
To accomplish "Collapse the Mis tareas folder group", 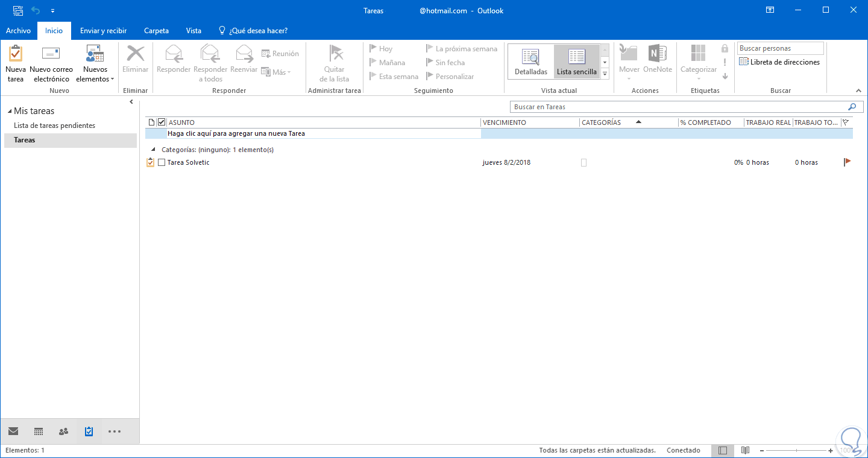I will point(10,112).
